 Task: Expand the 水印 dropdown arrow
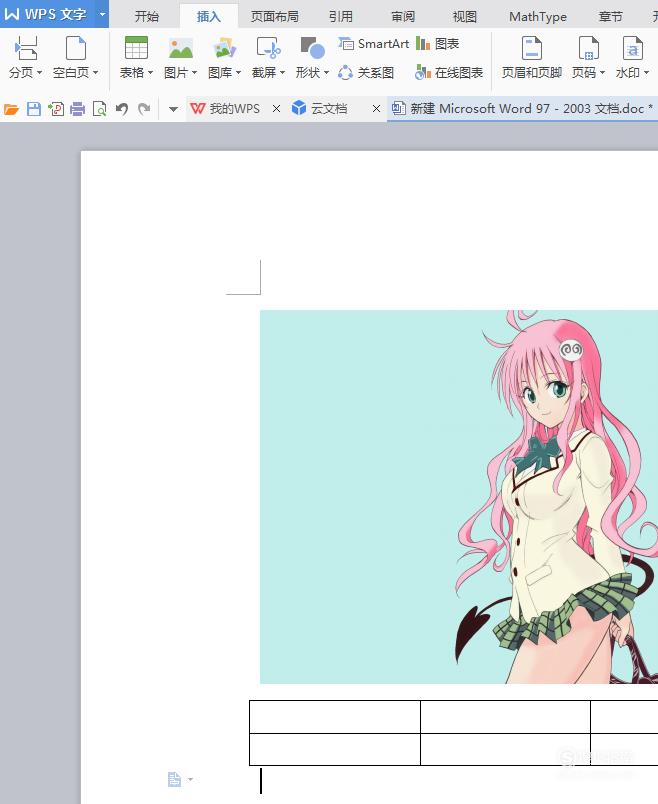pyautogui.click(x=646, y=73)
